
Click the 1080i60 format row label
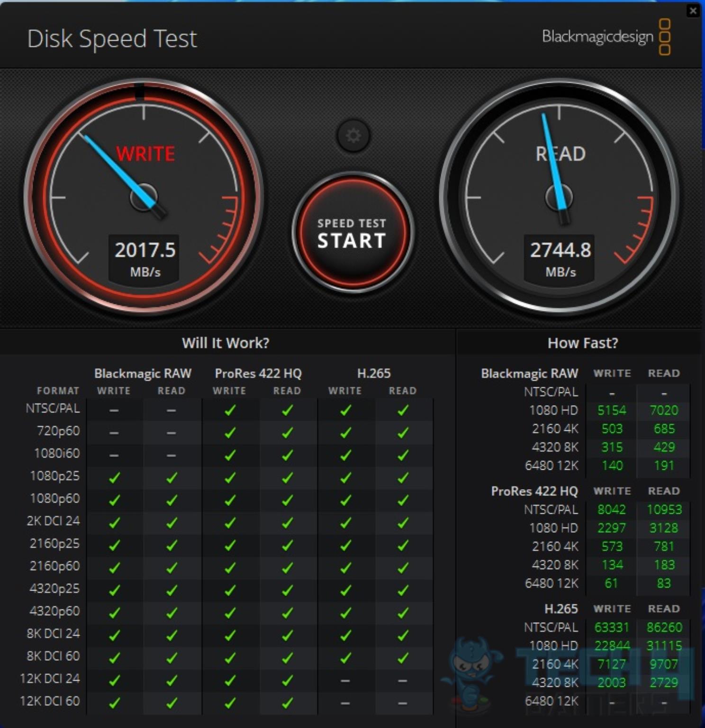click(57, 453)
